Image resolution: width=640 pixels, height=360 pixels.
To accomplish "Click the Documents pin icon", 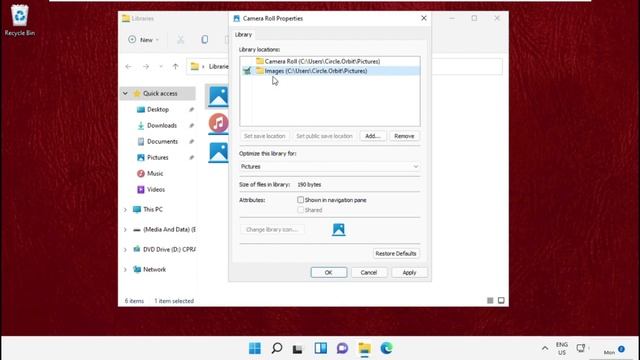I will (191, 141).
